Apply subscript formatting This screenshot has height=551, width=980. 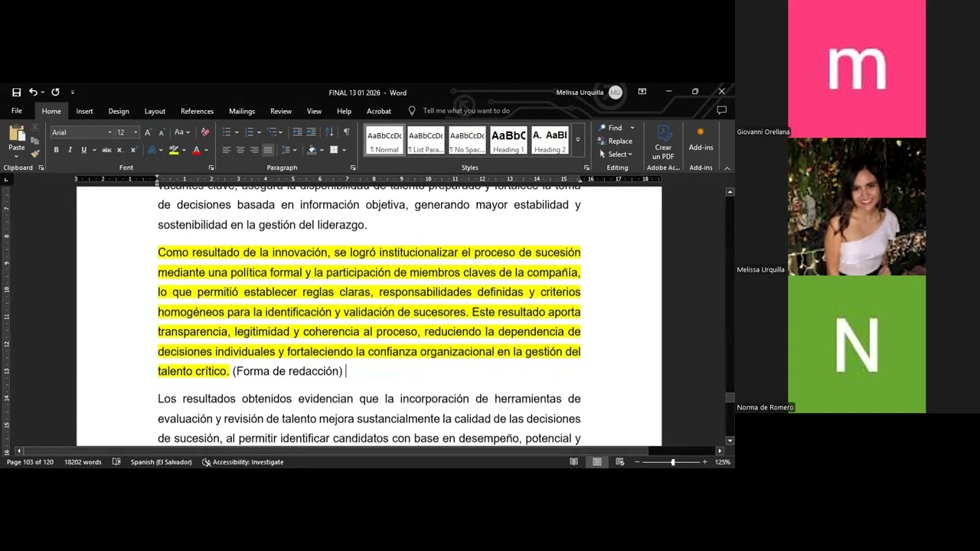coord(119,150)
